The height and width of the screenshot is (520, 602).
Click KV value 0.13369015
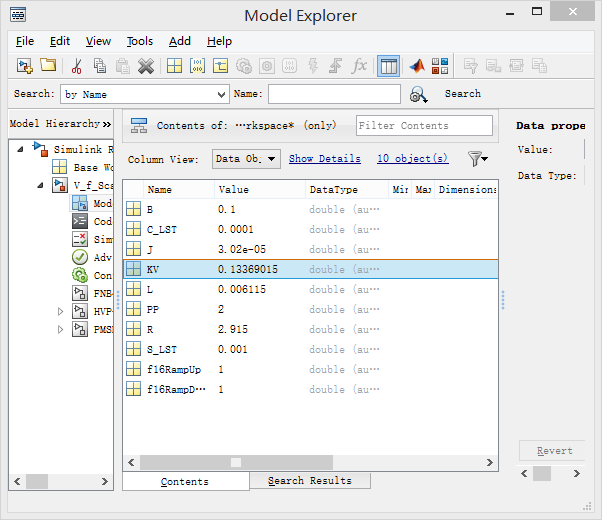click(248, 269)
